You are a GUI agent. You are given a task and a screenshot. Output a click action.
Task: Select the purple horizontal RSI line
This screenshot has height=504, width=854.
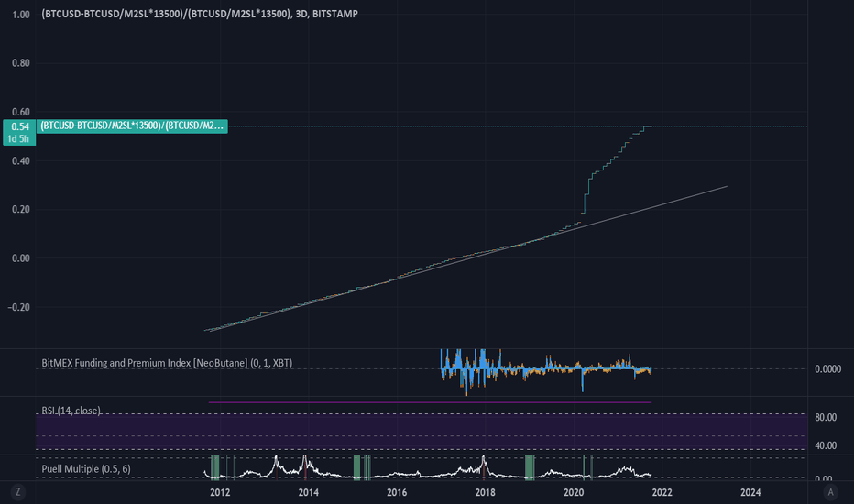coord(430,402)
